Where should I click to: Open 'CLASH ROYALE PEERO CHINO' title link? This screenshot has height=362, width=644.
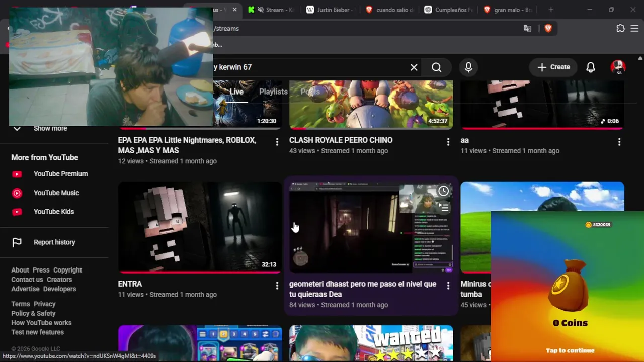tap(341, 140)
